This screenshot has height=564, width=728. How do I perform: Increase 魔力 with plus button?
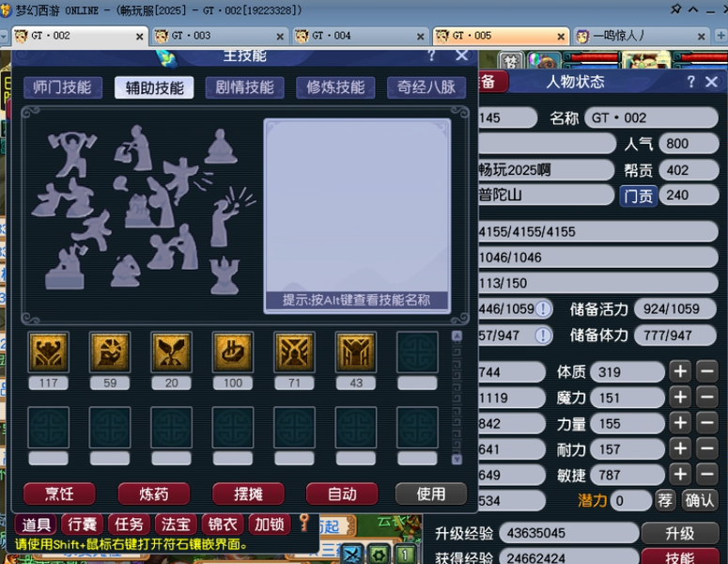[680, 398]
